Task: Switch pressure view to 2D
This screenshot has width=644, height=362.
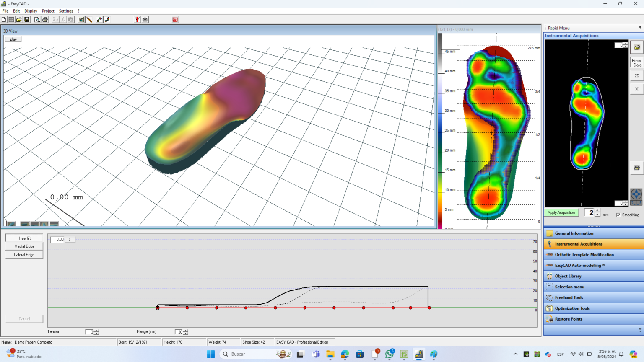Action: point(636,75)
